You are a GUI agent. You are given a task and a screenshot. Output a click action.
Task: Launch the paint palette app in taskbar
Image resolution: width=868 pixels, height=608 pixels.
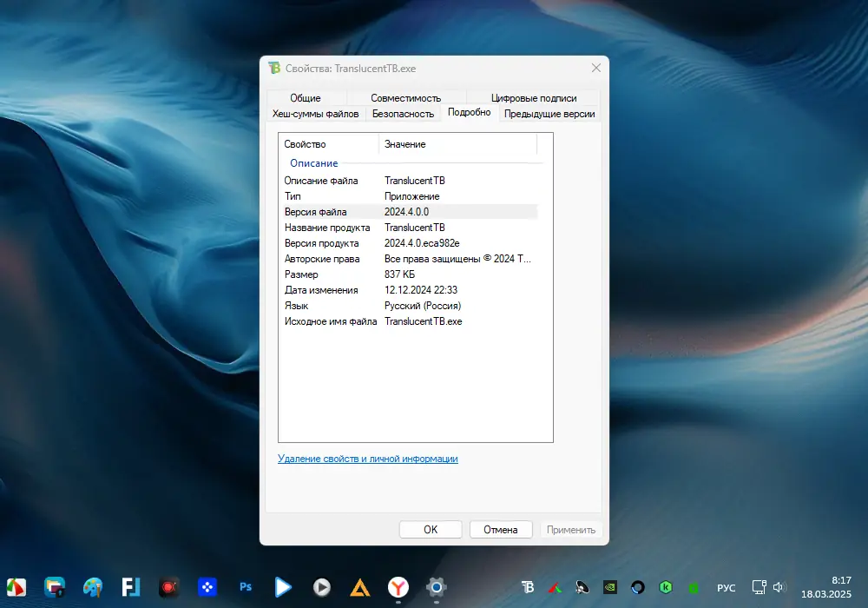[93, 587]
